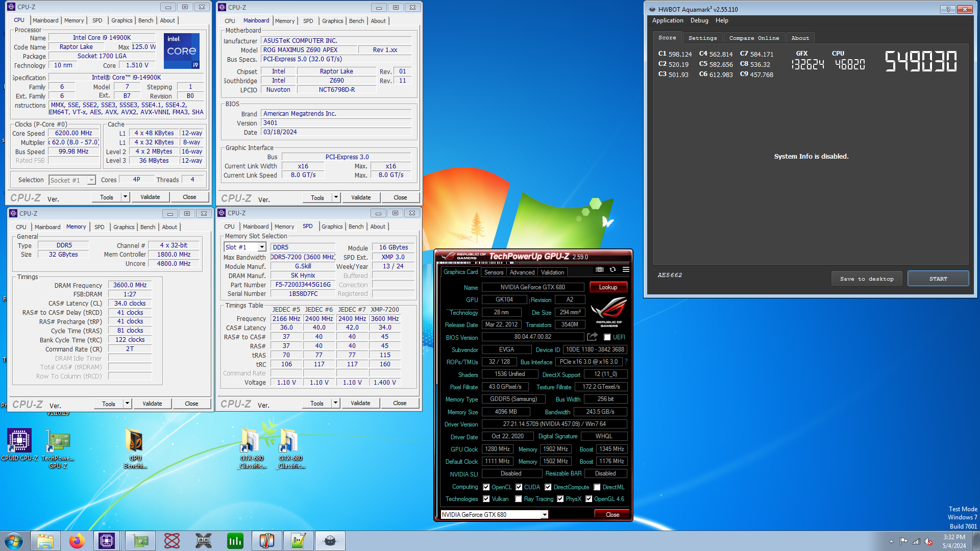Open the GPU-Z hamburger menu
Image resolution: width=980 pixels, height=551 pixels.
(x=626, y=270)
